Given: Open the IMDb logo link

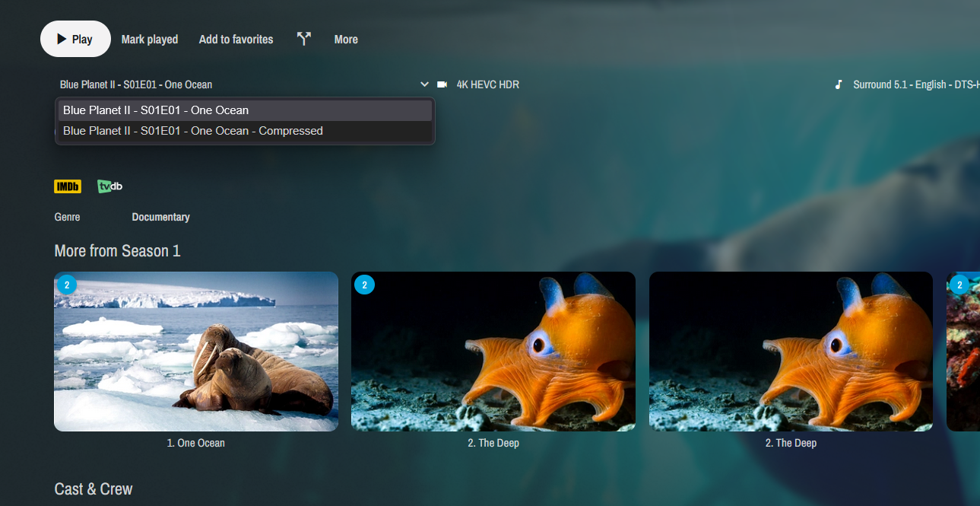Looking at the screenshot, I should (x=68, y=186).
